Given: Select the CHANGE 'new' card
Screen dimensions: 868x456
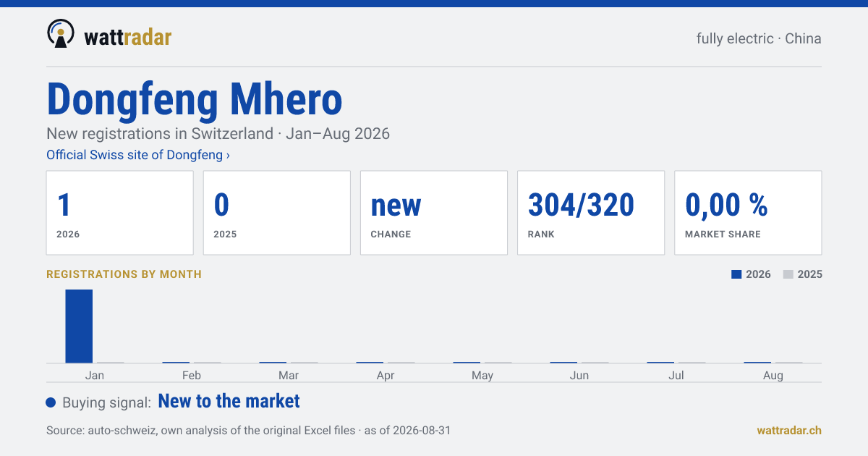Looking at the screenshot, I should click(x=434, y=213).
